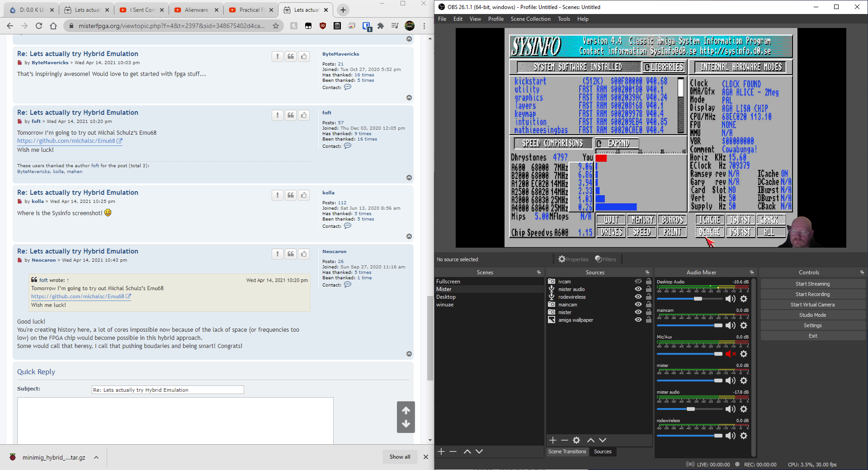Expand downloaded file options chevron
The width and height of the screenshot is (868, 470).
[x=96, y=457]
